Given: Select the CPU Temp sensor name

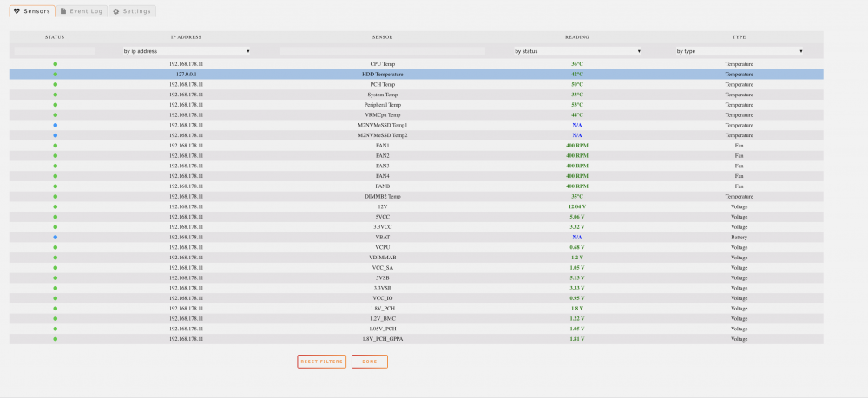Looking at the screenshot, I should click(382, 64).
